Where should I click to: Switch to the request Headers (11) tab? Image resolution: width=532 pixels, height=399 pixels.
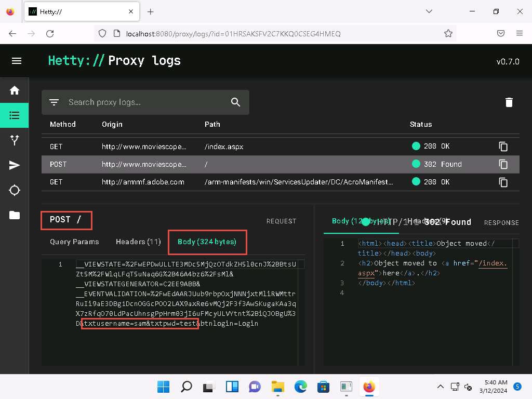138,242
